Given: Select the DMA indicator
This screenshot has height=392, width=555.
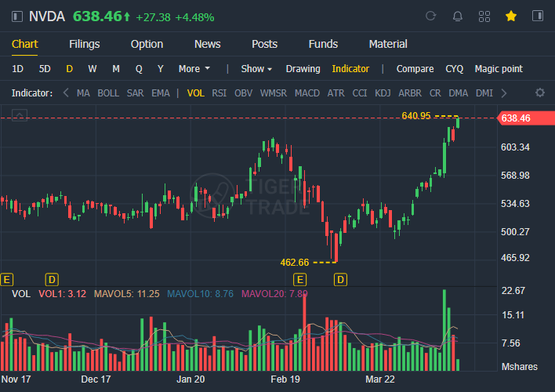Looking at the screenshot, I should coord(459,93).
